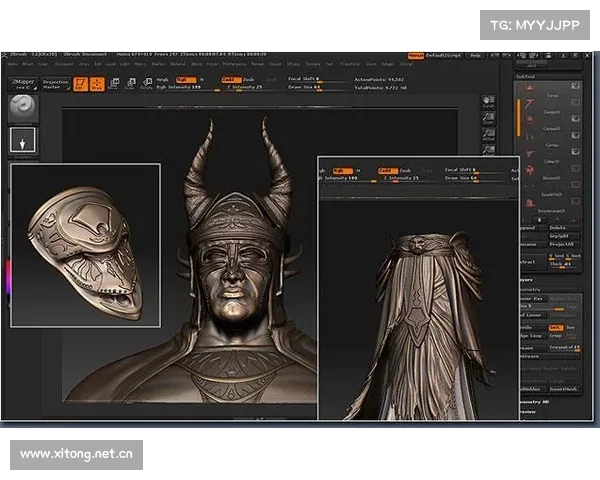The image size is (600, 480).
Task: Click the InsertMesh button
Action: (564, 389)
